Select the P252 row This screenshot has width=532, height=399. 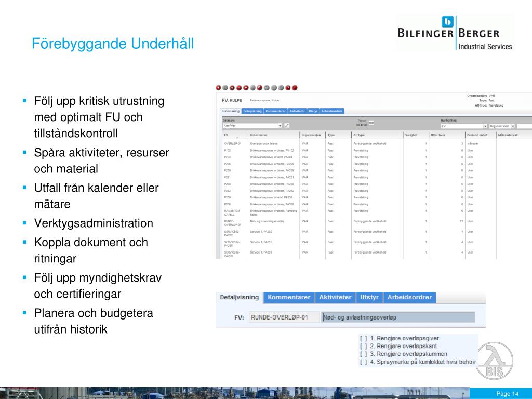(377, 191)
